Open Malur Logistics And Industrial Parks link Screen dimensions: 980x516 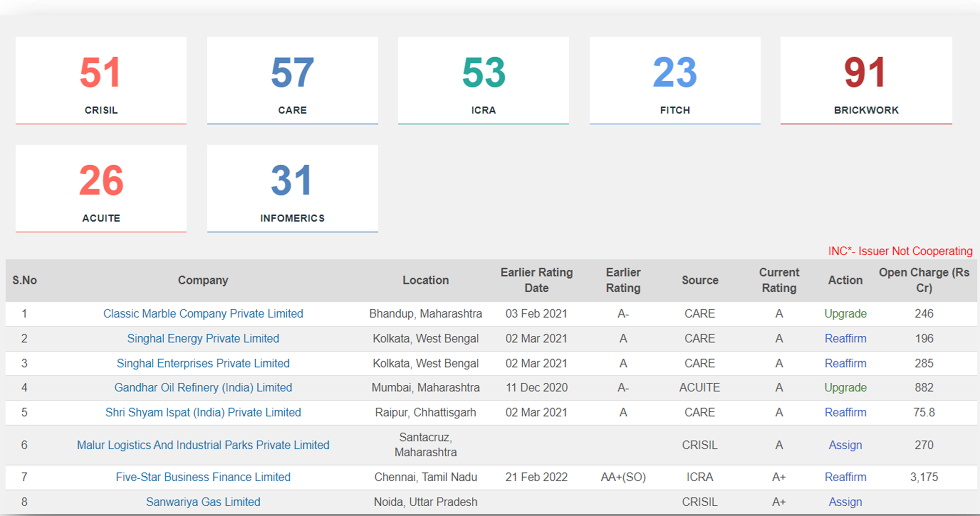pos(203,445)
